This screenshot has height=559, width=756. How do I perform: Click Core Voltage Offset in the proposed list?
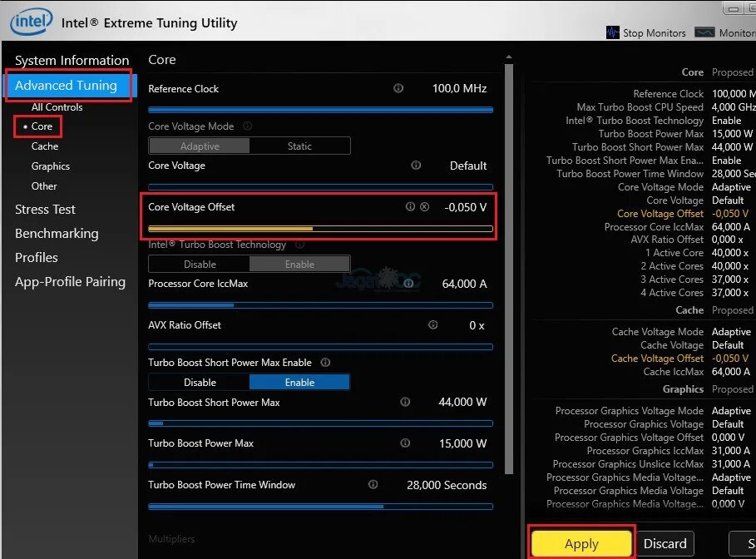pyautogui.click(x=683, y=214)
